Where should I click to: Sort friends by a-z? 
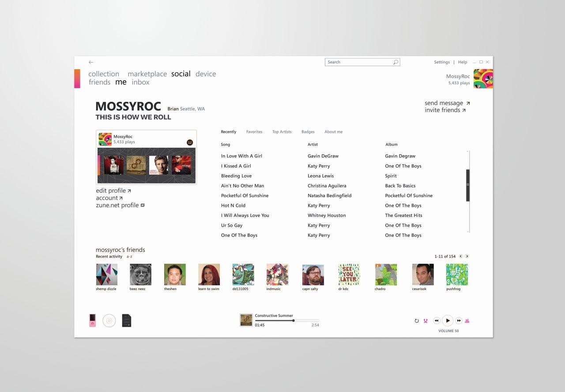129,257
